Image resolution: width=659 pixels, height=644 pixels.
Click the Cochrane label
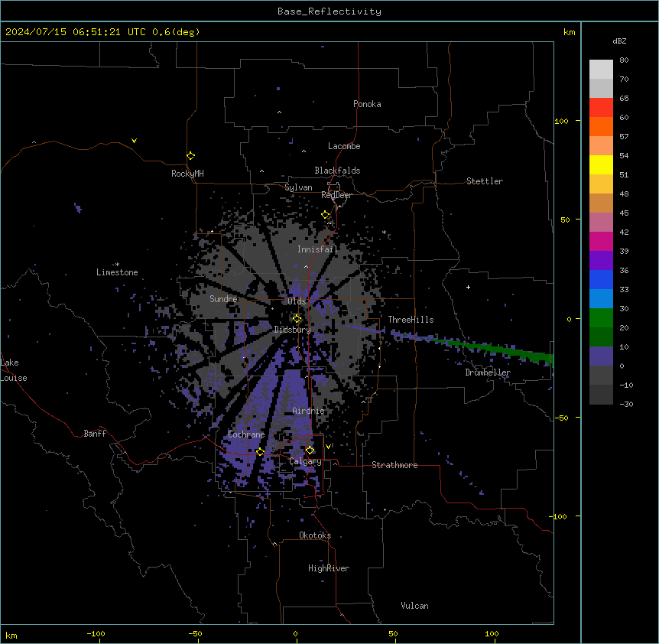pos(246,434)
